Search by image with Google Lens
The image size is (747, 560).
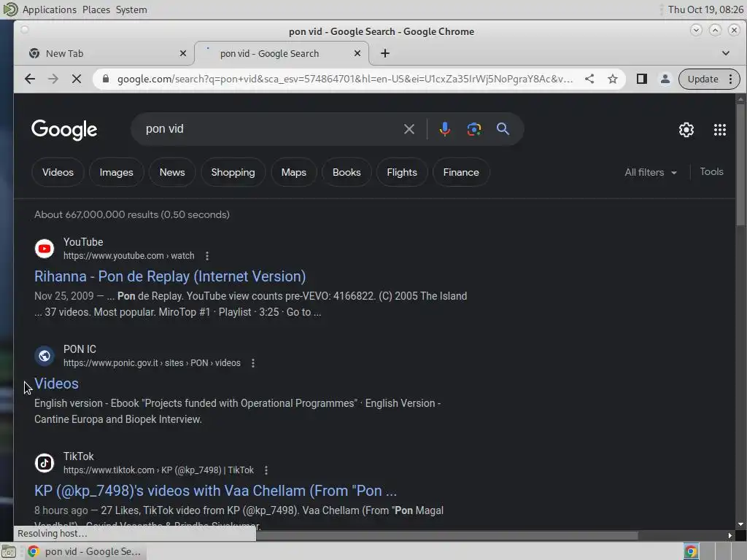point(473,129)
